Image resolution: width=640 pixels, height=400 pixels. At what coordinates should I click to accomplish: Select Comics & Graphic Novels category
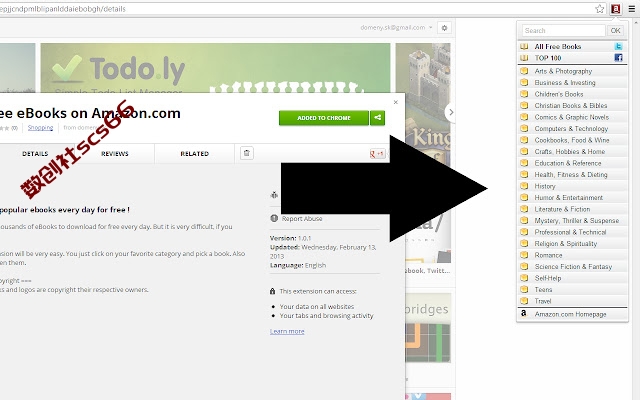click(x=572, y=117)
